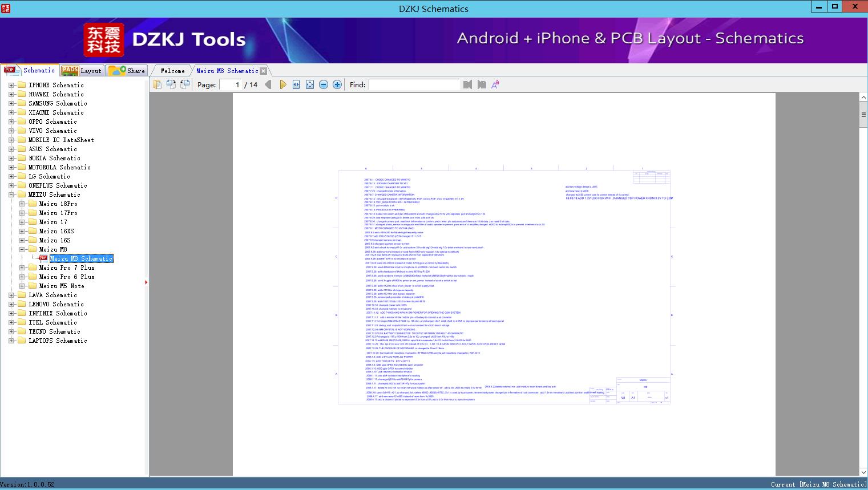868x490 pixels.
Task: Expand the SAMSUNG Schematic folder
Action: (11, 103)
